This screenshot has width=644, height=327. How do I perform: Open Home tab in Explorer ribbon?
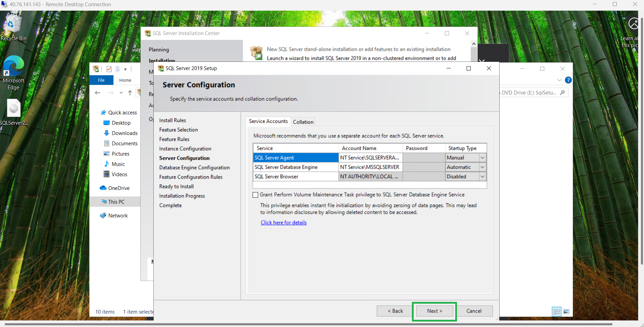point(125,80)
